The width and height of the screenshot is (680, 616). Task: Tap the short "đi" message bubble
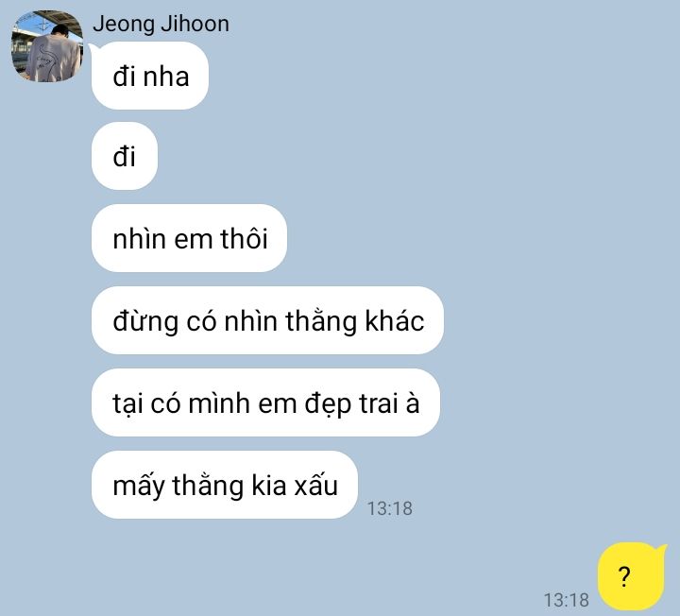pyautogui.click(x=125, y=156)
